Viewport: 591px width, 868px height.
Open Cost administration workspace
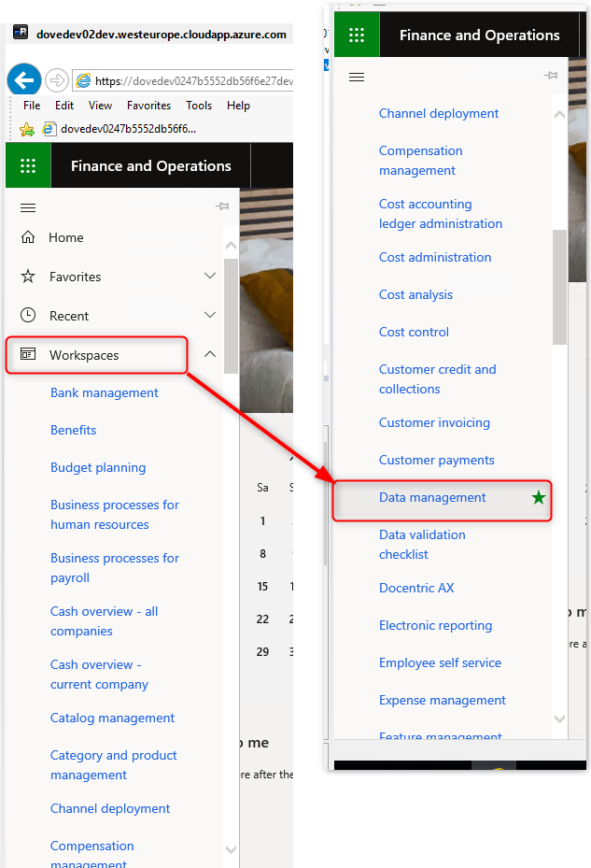point(435,258)
